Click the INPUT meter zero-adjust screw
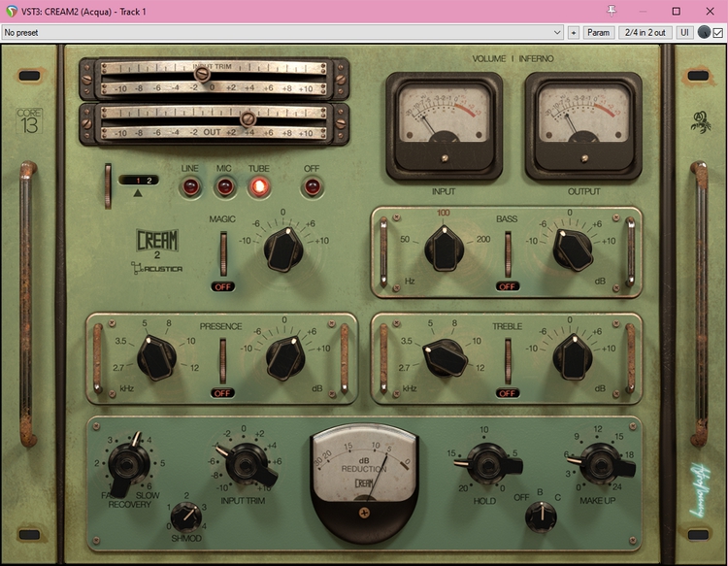Screen dimensions: 728x566 pos(445,158)
